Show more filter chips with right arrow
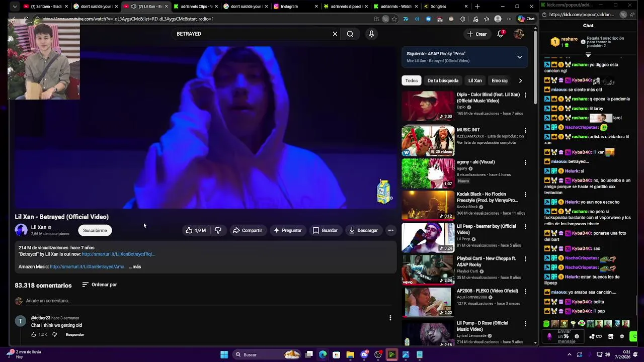The image size is (644, 362). [520, 80]
